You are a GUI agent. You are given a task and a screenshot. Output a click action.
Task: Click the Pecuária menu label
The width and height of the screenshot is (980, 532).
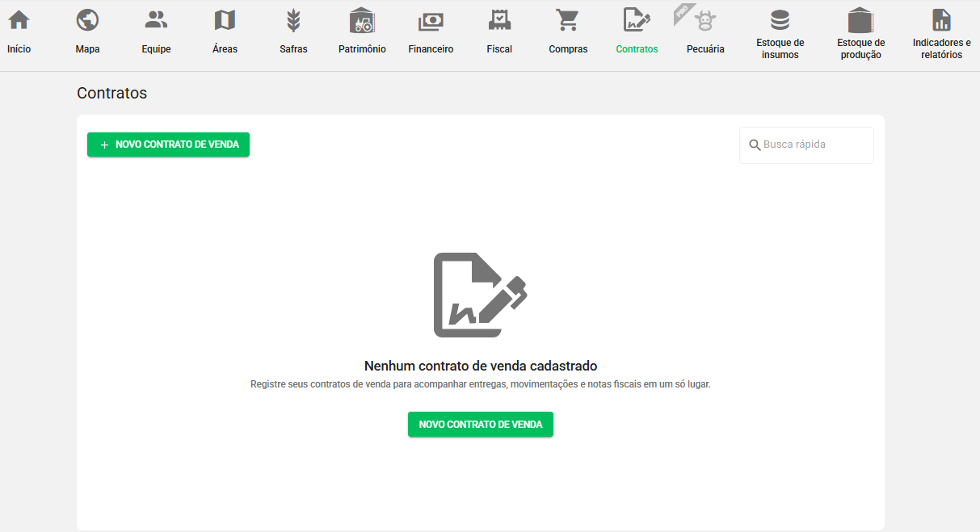pyautogui.click(x=705, y=49)
